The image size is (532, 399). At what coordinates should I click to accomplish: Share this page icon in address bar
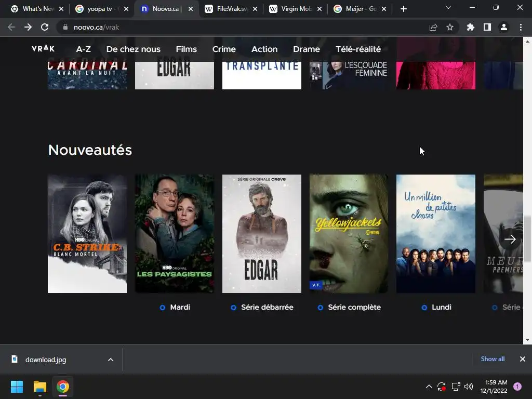(x=433, y=27)
